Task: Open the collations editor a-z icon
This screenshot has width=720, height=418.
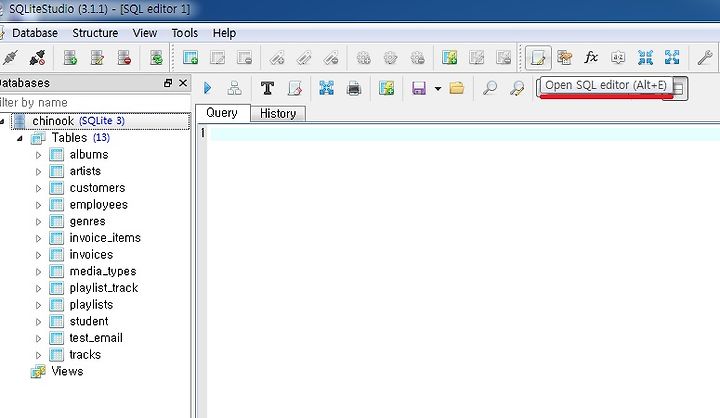Action: pos(618,58)
